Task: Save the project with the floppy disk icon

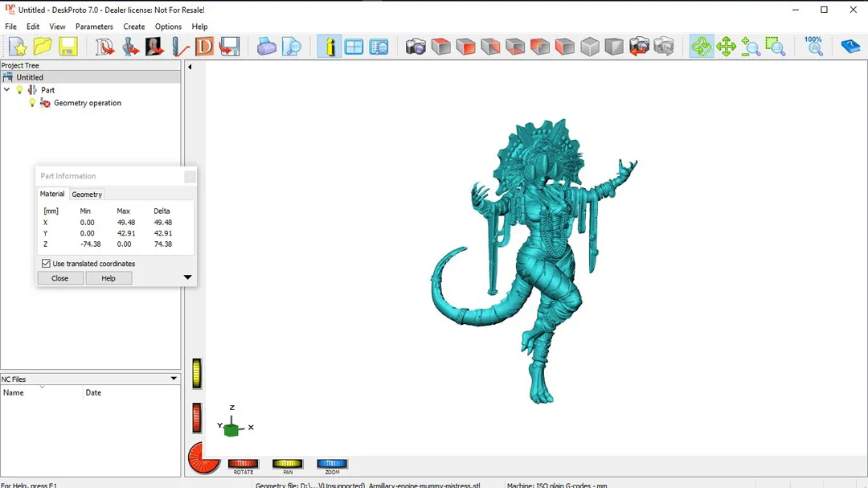Action: [x=68, y=47]
